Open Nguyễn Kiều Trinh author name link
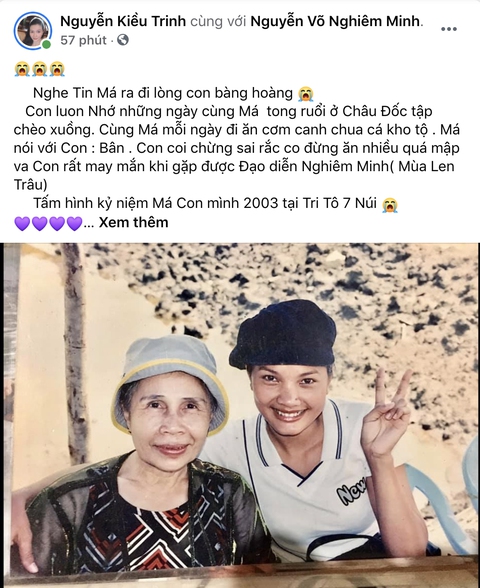Viewport: 480px width, 588px height. 123,21
